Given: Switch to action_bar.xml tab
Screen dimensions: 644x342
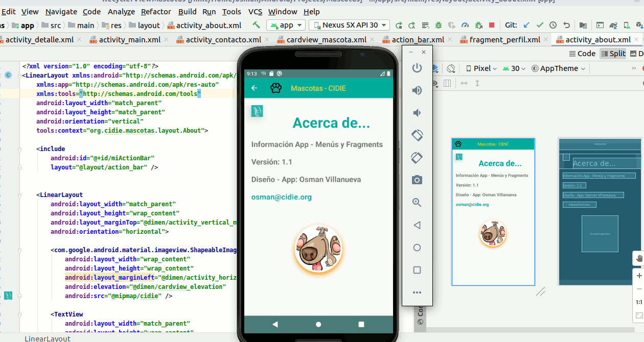Looking at the screenshot, I should (x=418, y=39).
